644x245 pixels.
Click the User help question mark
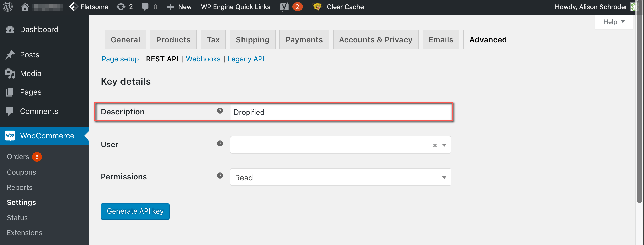220,144
